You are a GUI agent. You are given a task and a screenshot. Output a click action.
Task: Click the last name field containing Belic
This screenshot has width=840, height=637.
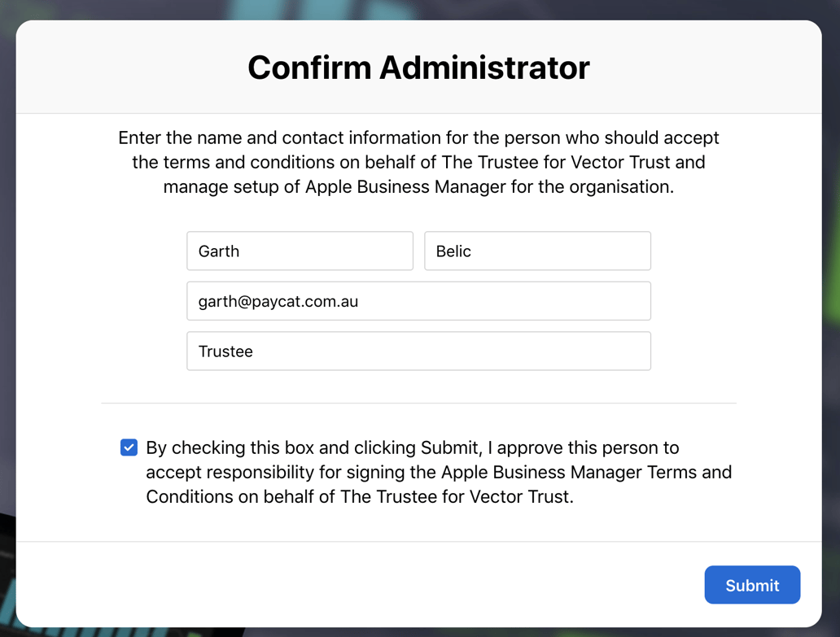tap(537, 251)
